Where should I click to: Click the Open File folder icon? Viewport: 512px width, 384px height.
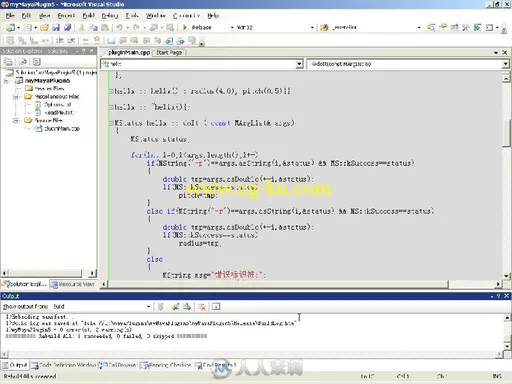[44, 27]
